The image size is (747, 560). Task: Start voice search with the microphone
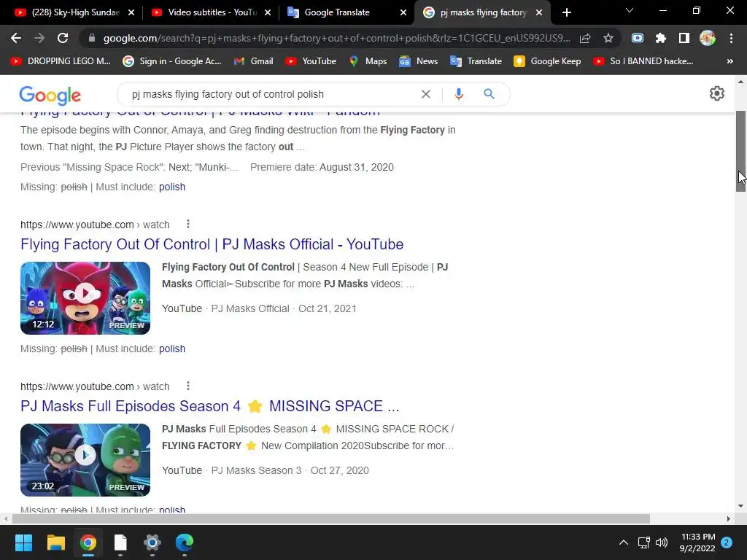pos(459,94)
